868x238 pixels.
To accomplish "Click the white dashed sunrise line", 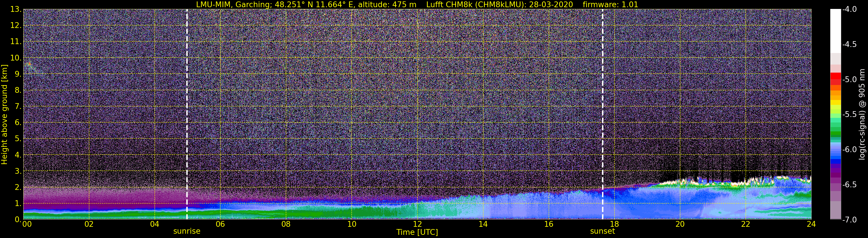I will [187, 114].
